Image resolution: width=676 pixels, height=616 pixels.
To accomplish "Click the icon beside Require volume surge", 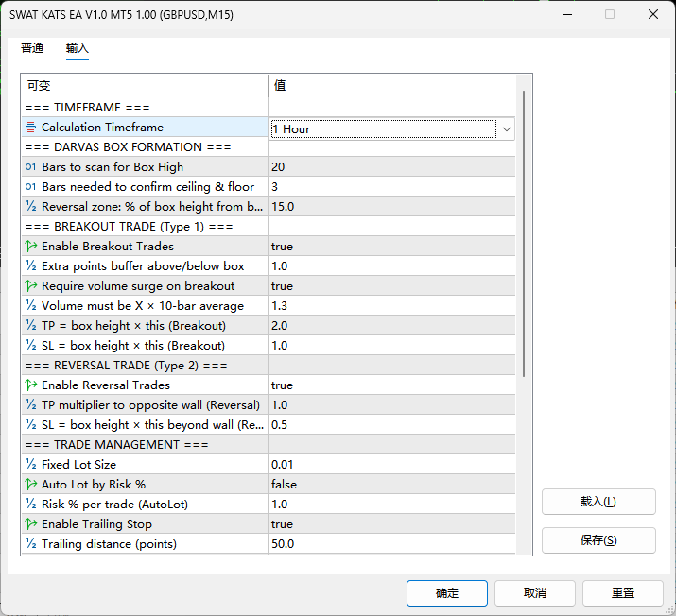I will tap(31, 286).
